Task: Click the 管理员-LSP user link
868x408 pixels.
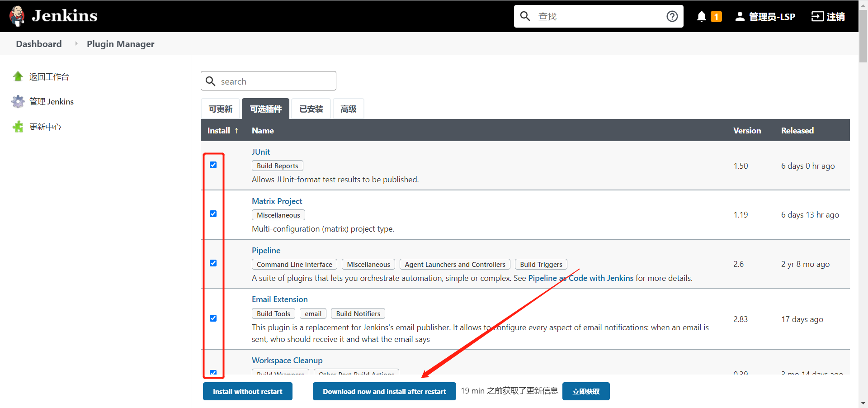Action: pyautogui.click(x=772, y=17)
